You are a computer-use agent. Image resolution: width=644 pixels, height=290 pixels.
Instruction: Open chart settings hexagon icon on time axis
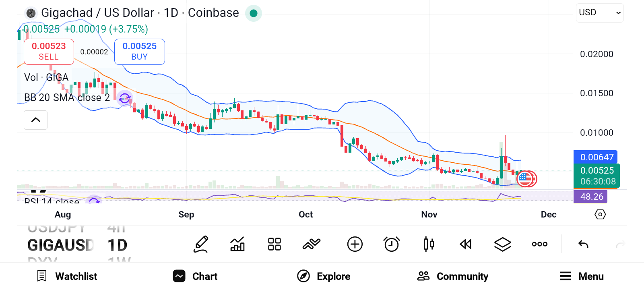600,214
